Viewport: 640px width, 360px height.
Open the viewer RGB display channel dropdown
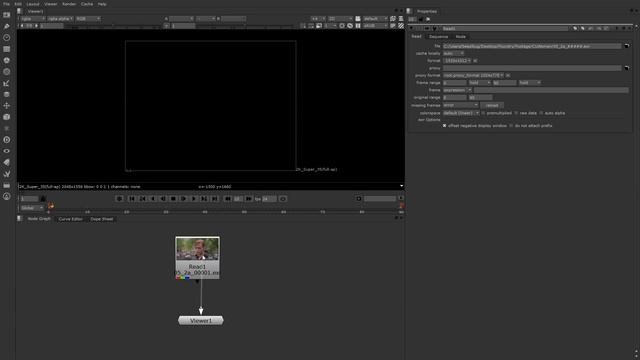(x=88, y=19)
